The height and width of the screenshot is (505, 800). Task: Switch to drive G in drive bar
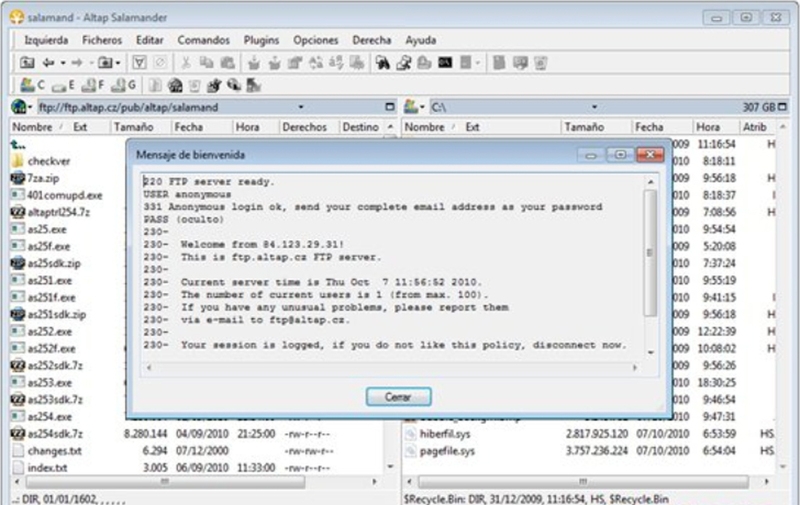pos(124,85)
